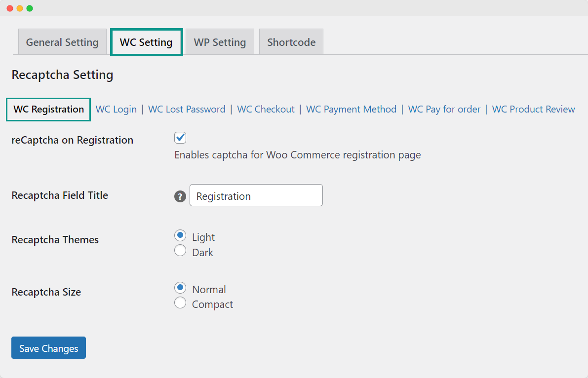Image resolution: width=588 pixels, height=378 pixels.
Task: Click the help icon beside Recaptcha Field Title
Action: [x=180, y=195]
